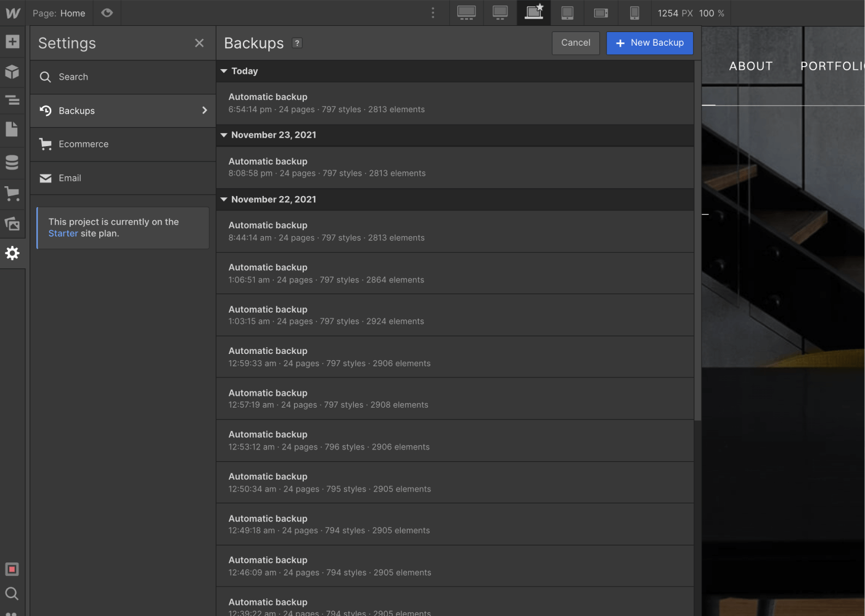The image size is (865, 616).
Task: Collapse the November 22, 2021 section
Action: [x=224, y=199]
